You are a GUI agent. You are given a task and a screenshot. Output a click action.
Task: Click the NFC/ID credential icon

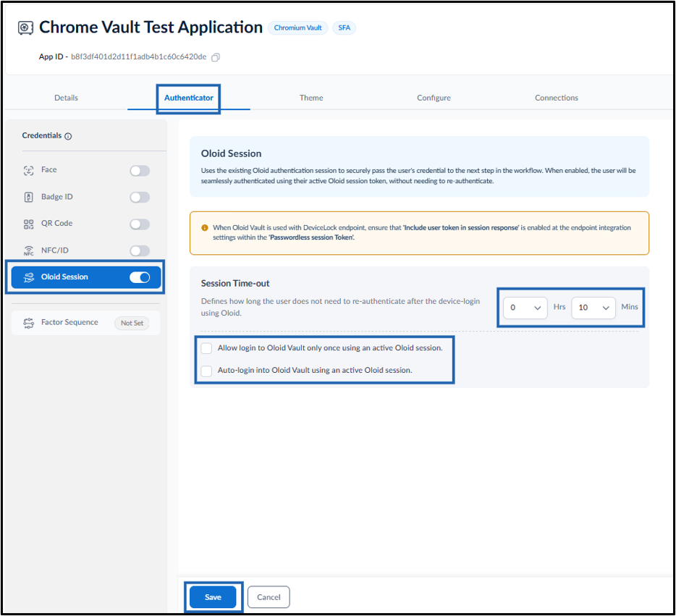tap(28, 251)
